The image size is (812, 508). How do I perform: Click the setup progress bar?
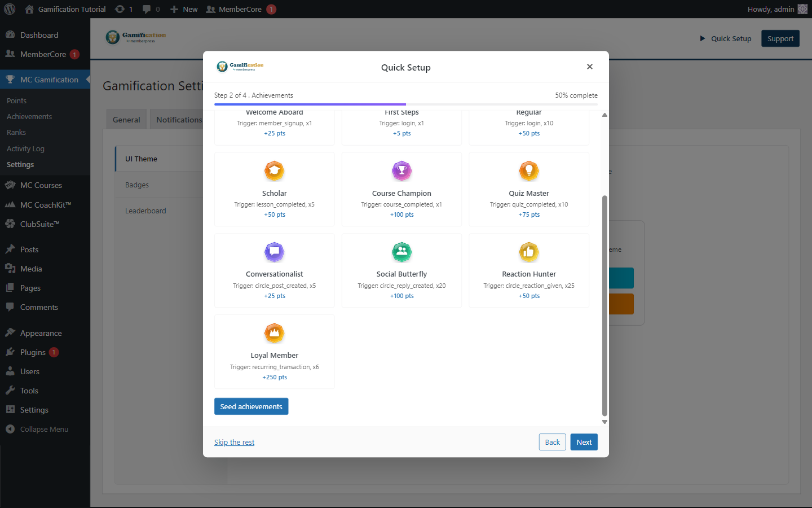pyautogui.click(x=406, y=104)
